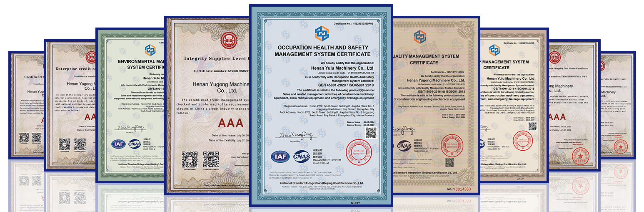
Task: Click the blue-orange logo atop the center certificate
Action: pos(321,32)
